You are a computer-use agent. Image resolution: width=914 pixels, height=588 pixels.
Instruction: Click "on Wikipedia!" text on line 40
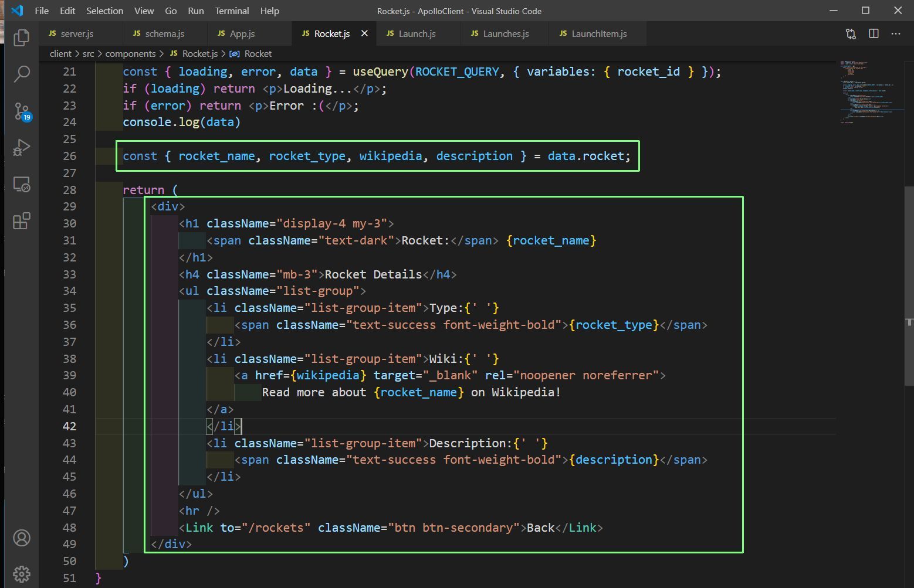pyautogui.click(x=516, y=392)
